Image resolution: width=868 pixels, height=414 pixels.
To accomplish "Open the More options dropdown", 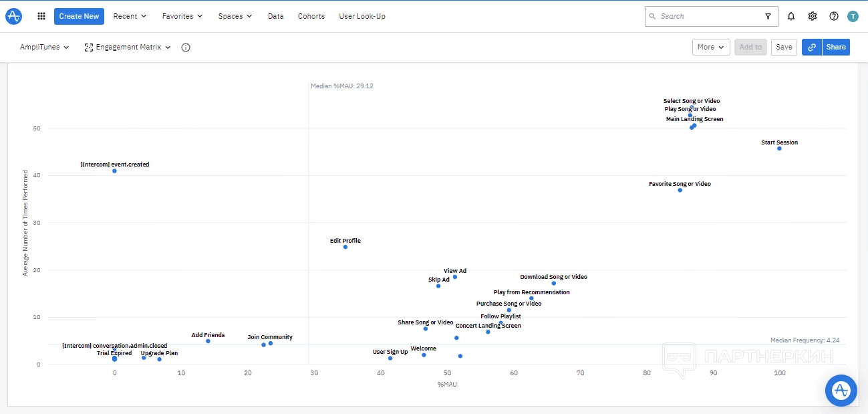I will click(x=711, y=47).
